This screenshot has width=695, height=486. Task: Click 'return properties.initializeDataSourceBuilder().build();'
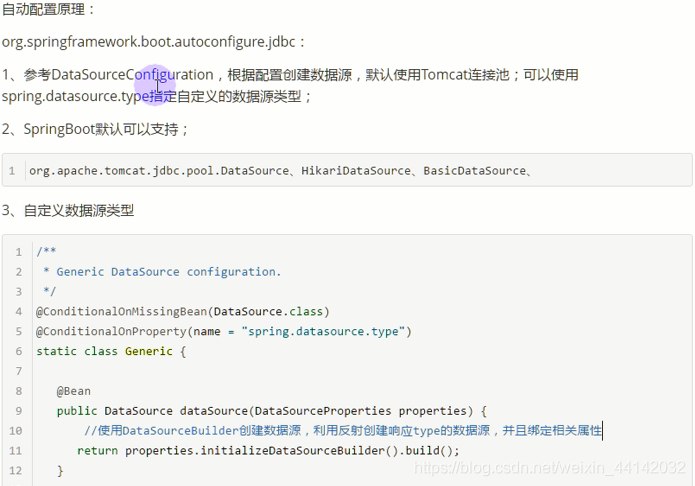(268, 451)
